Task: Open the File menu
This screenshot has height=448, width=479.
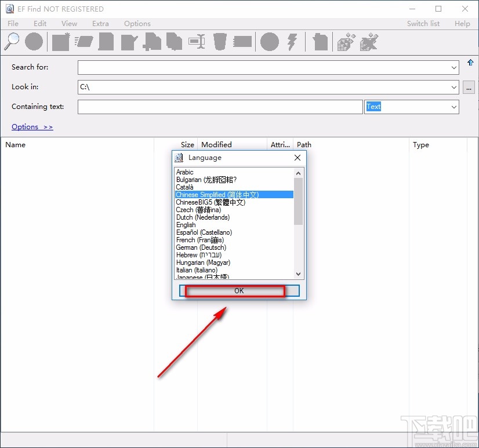Action: [13, 24]
